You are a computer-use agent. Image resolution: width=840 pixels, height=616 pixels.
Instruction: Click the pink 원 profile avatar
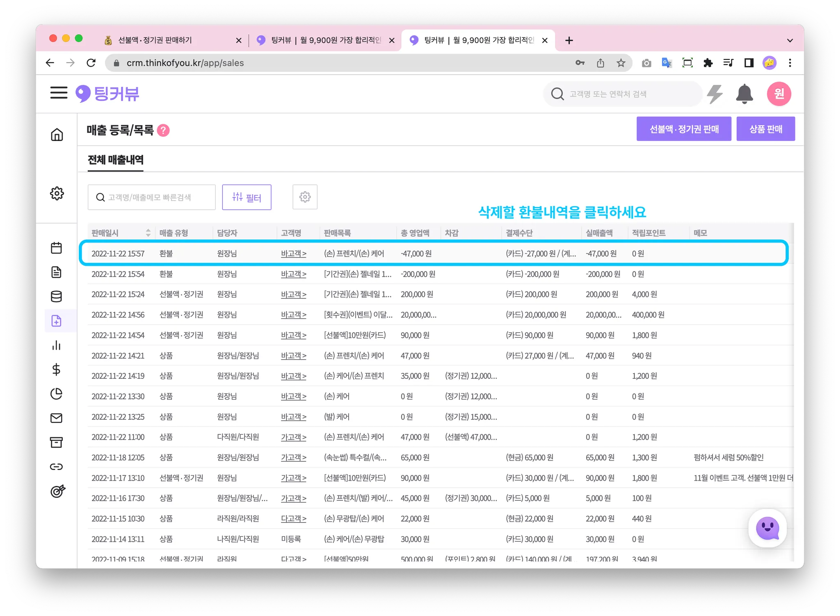pyautogui.click(x=778, y=94)
